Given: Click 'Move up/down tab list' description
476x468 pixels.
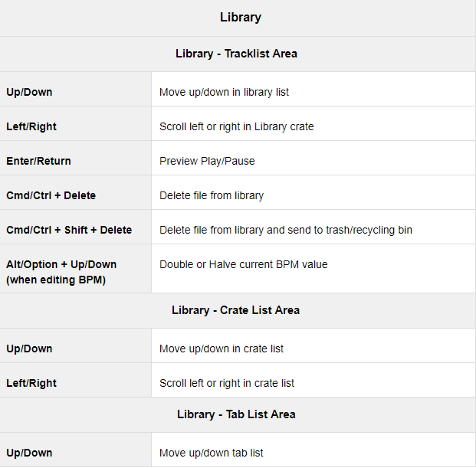Looking at the screenshot, I should 212,453.
